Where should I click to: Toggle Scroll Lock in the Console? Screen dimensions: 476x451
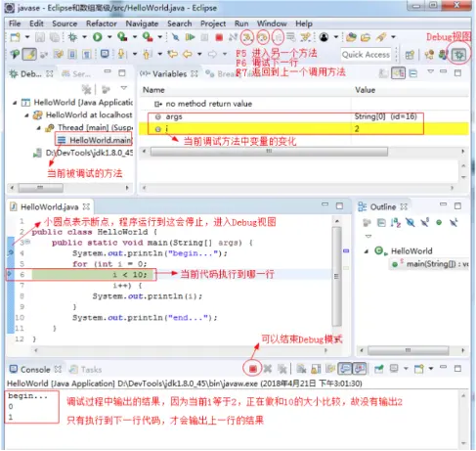coord(316,369)
